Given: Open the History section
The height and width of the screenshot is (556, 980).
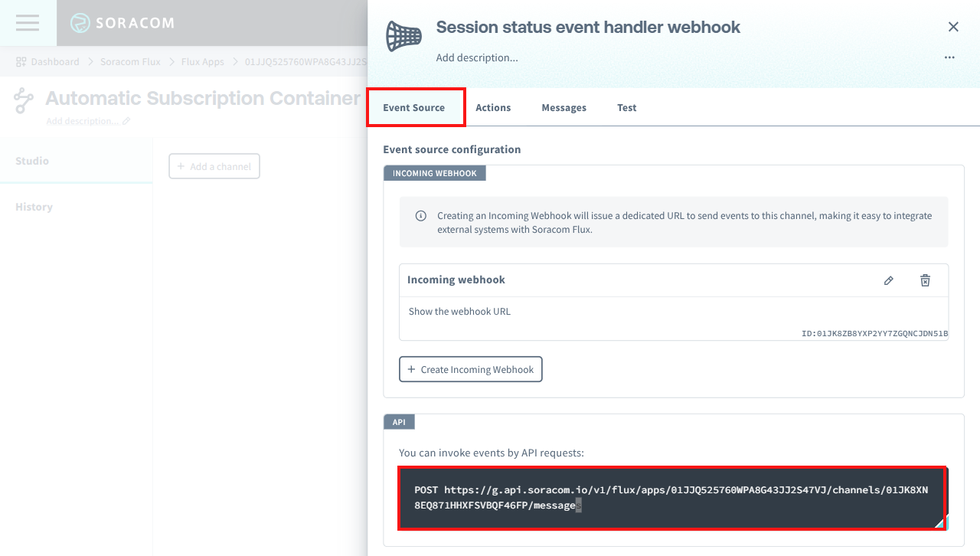Looking at the screenshot, I should coord(33,207).
